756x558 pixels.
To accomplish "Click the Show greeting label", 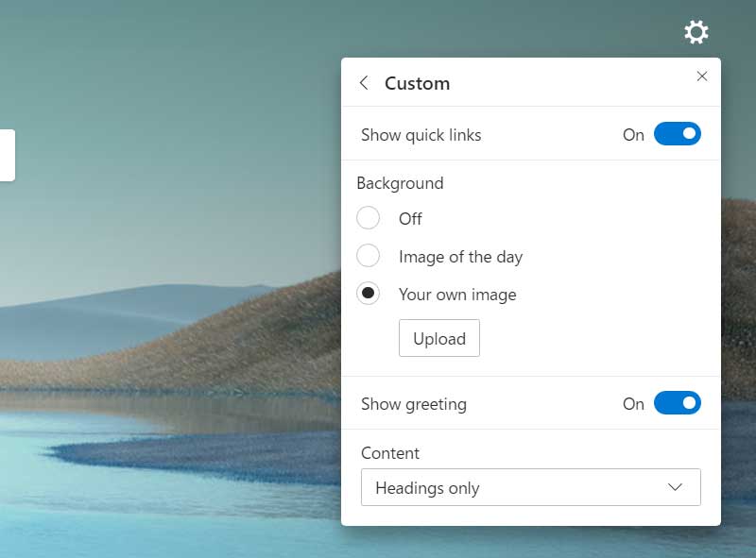I will click(x=414, y=403).
